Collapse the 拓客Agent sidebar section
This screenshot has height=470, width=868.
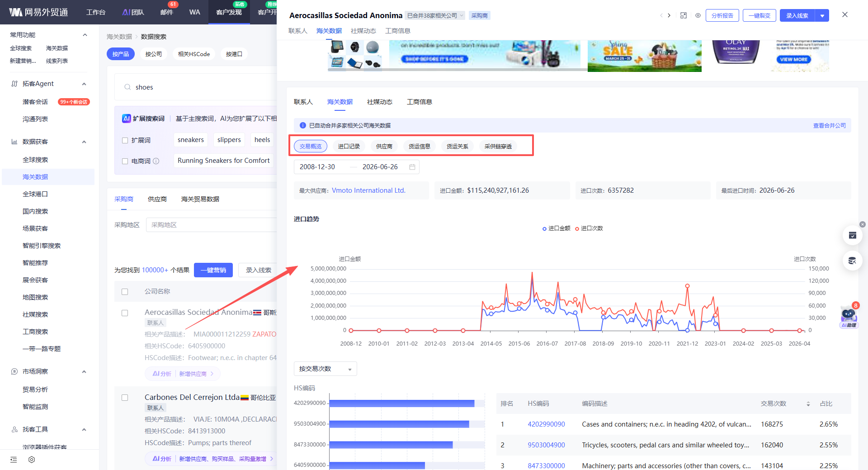(84, 84)
